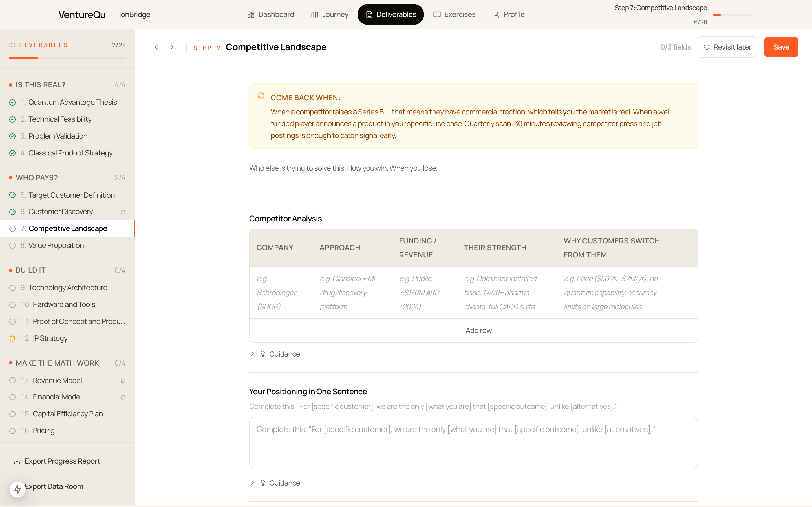This screenshot has height=507, width=812.
Task: Go to previous step using the left chevron
Action: (156, 47)
